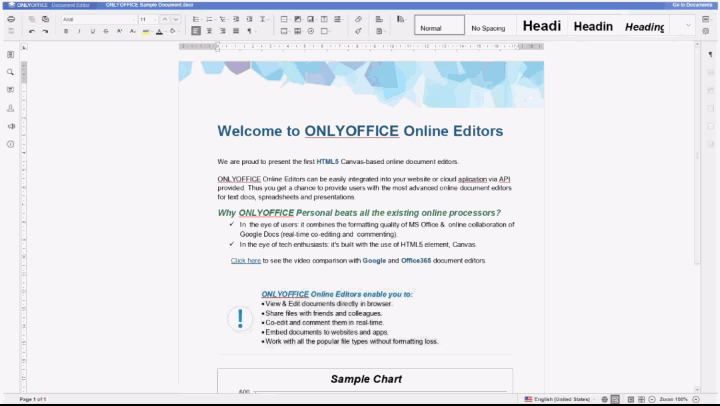This screenshot has height=406, width=720.
Task: Click the Go to Documents link
Action: [691, 5]
